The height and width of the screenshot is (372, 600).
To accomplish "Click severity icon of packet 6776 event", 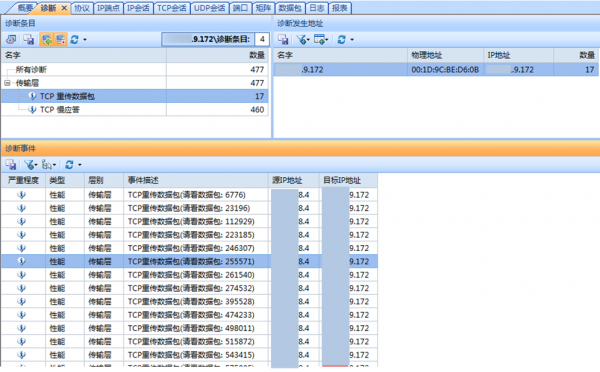I will click(22, 195).
